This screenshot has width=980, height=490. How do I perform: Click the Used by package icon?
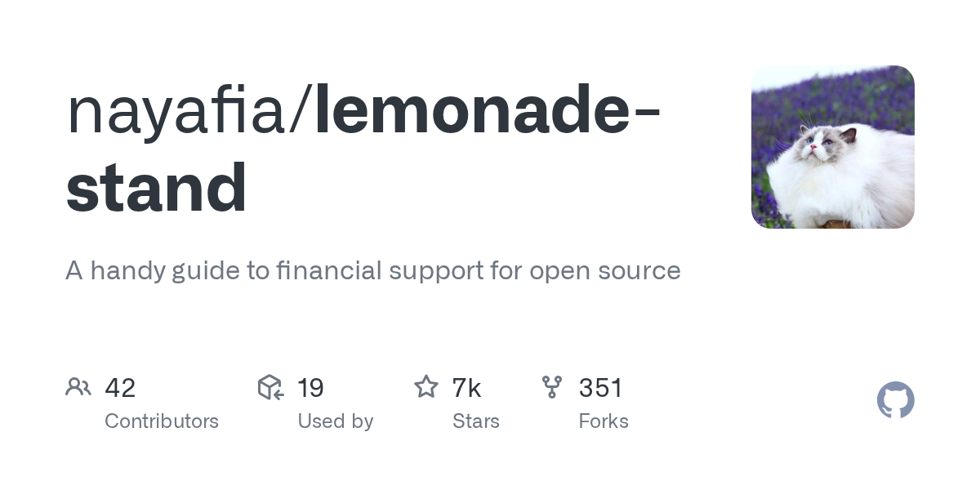tap(269, 386)
